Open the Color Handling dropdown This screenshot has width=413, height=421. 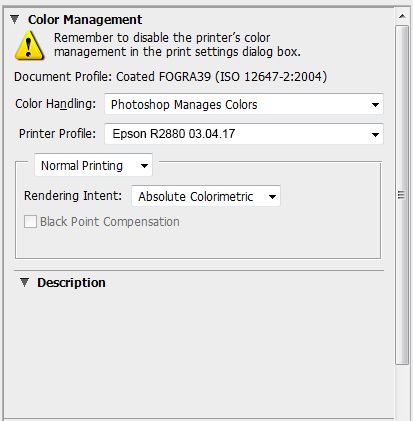(244, 104)
